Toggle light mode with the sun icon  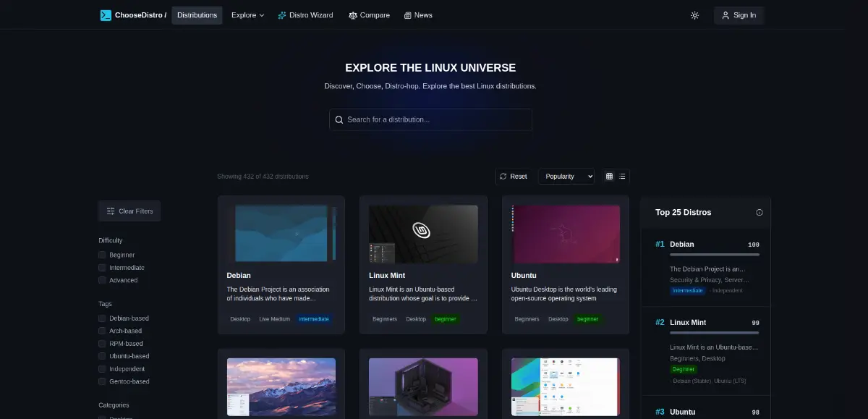[x=694, y=14]
